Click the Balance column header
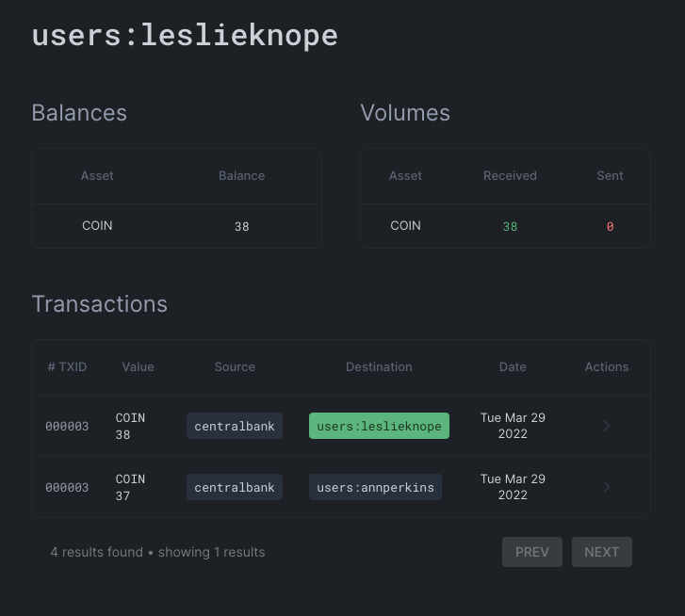685x616 pixels. [241, 175]
